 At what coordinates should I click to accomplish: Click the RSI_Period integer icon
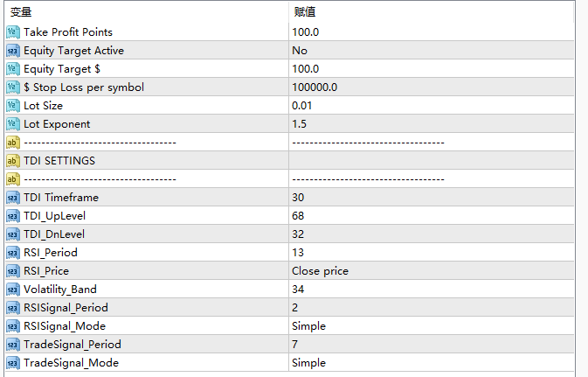tap(12, 252)
